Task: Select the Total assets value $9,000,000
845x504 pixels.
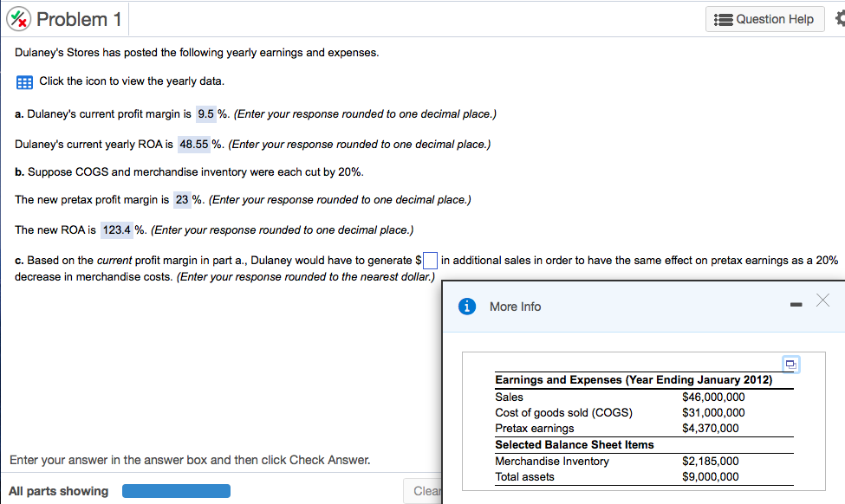Action: pyautogui.click(x=711, y=477)
